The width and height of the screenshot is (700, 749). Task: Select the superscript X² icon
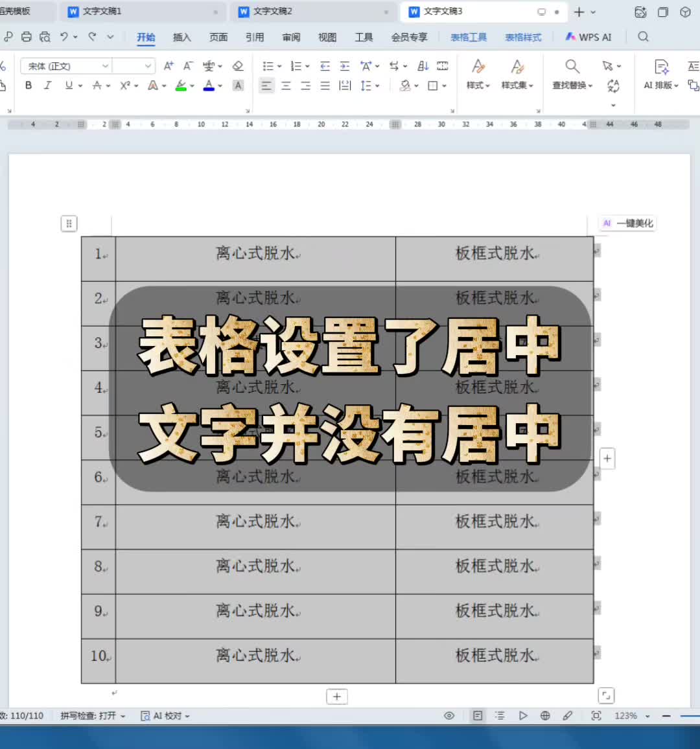tap(124, 85)
